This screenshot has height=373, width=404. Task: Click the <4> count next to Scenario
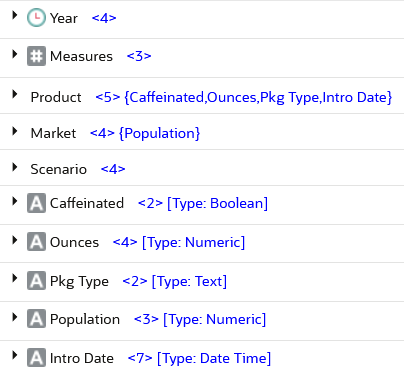click(x=113, y=169)
